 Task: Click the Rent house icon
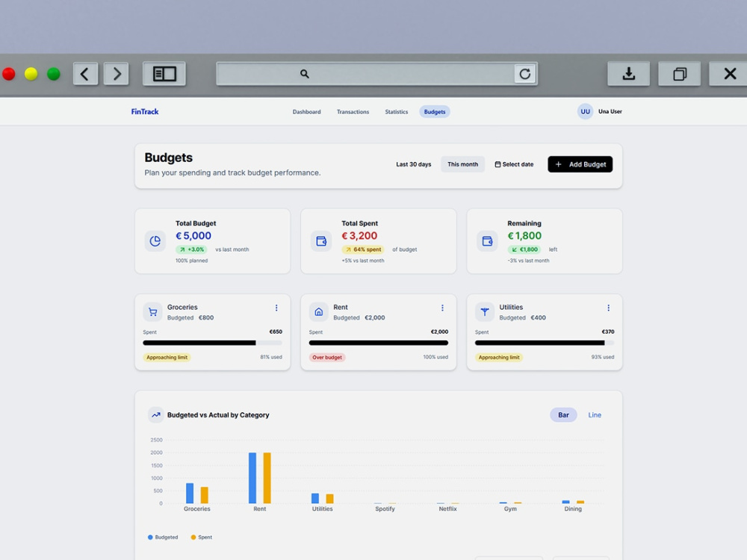pyautogui.click(x=319, y=312)
